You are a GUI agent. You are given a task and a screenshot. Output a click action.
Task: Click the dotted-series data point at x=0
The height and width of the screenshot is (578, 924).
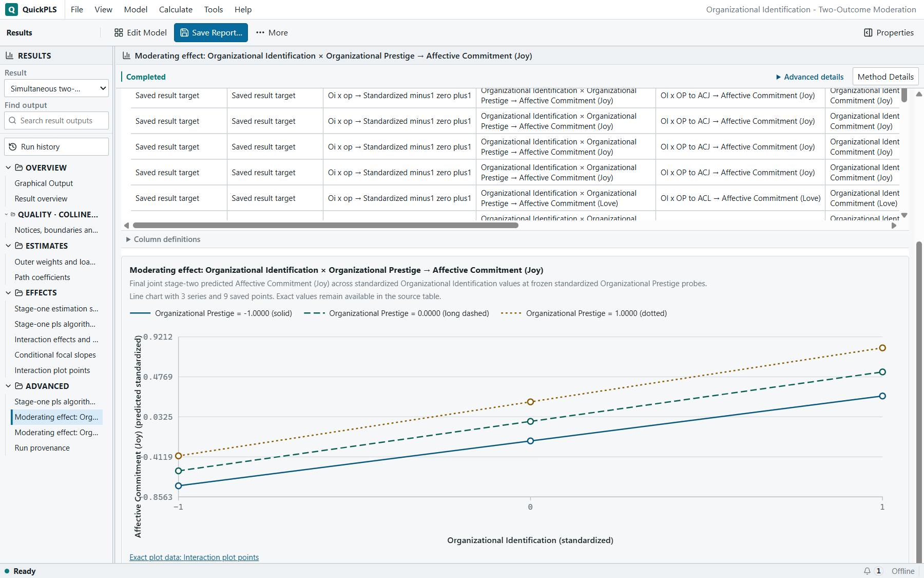530,402
